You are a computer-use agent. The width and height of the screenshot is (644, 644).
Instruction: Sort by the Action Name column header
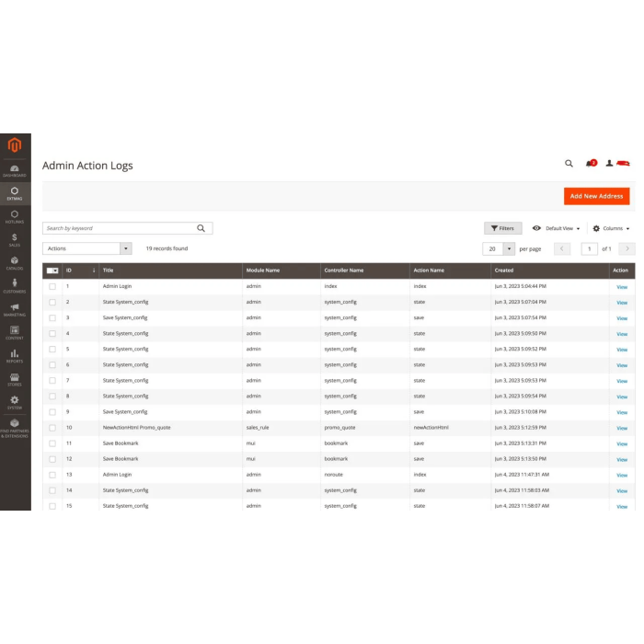[x=450, y=270]
